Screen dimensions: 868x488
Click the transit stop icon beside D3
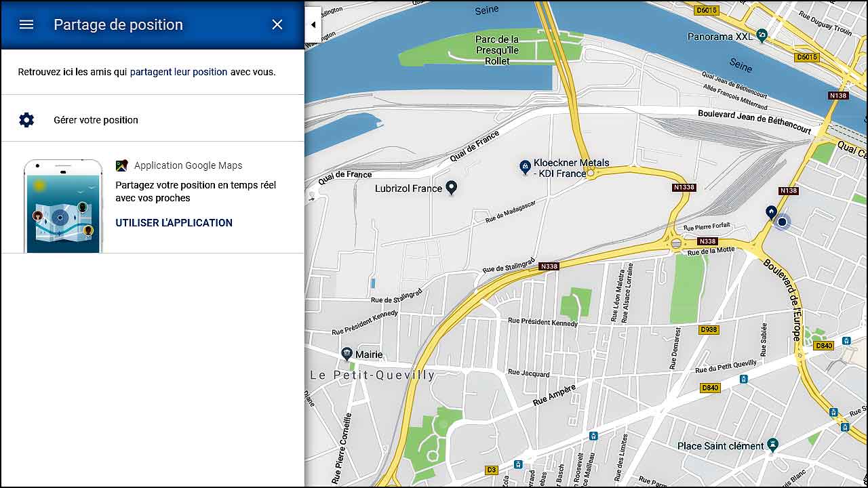point(518,464)
